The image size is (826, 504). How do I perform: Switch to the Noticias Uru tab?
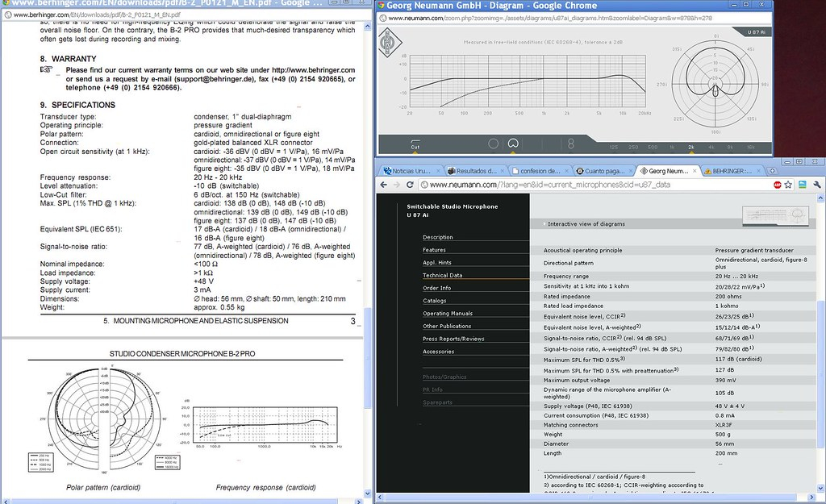(x=411, y=171)
